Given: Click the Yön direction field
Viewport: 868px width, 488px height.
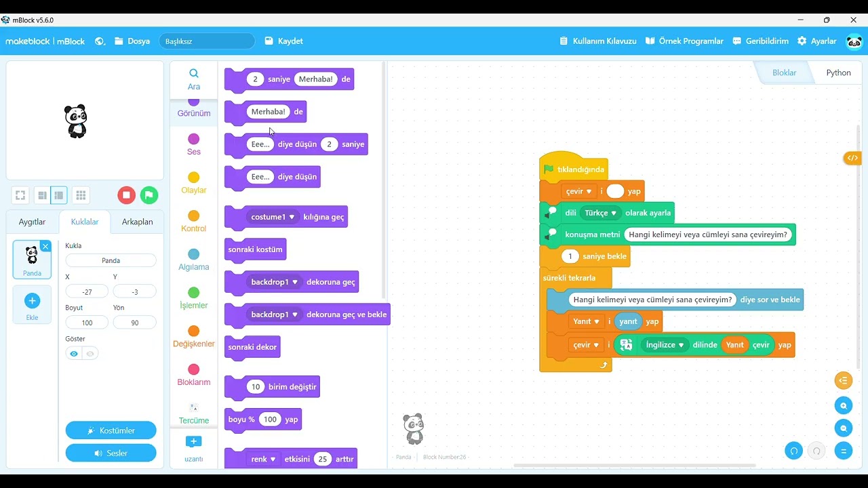Looking at the screenshot, I should (x=135, y=323).
